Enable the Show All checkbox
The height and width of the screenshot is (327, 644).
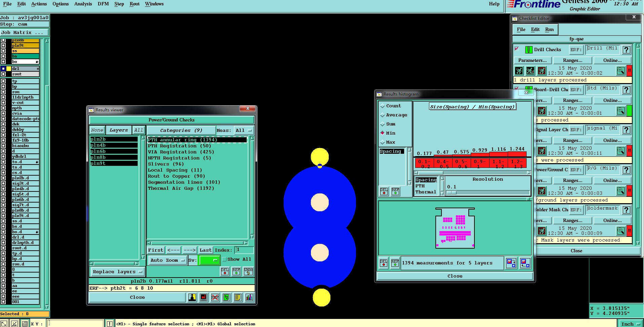[x=224, y=259]
